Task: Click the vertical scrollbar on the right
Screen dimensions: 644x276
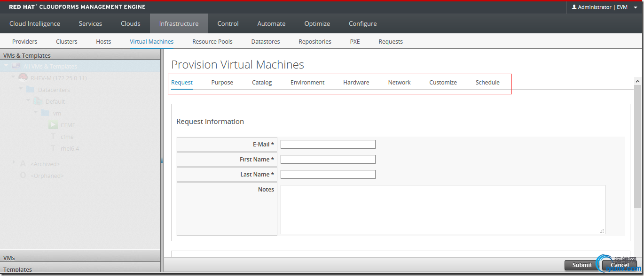Action: 637,146
